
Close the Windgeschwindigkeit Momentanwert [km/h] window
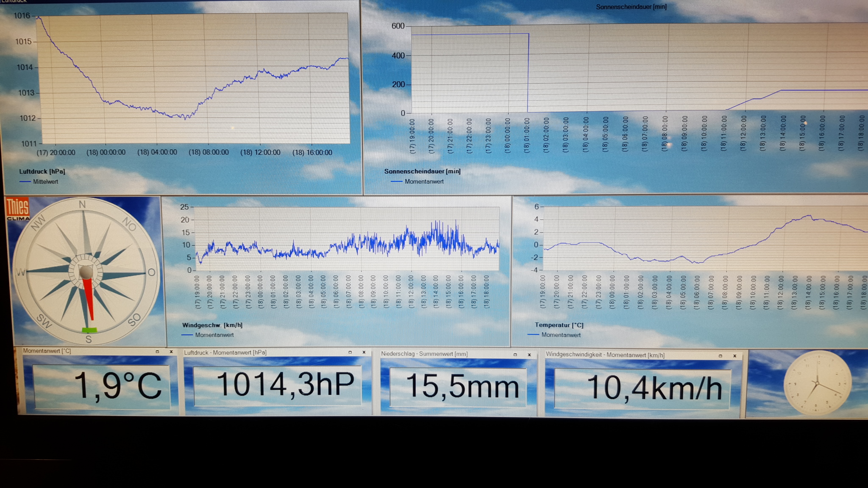click(734, 356)
